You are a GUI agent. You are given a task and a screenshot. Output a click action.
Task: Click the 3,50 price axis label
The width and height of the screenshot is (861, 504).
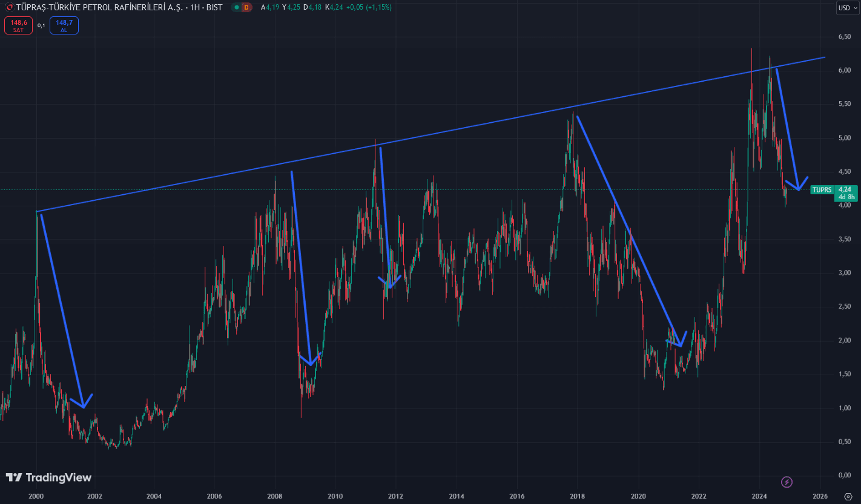tap(845, 239)
